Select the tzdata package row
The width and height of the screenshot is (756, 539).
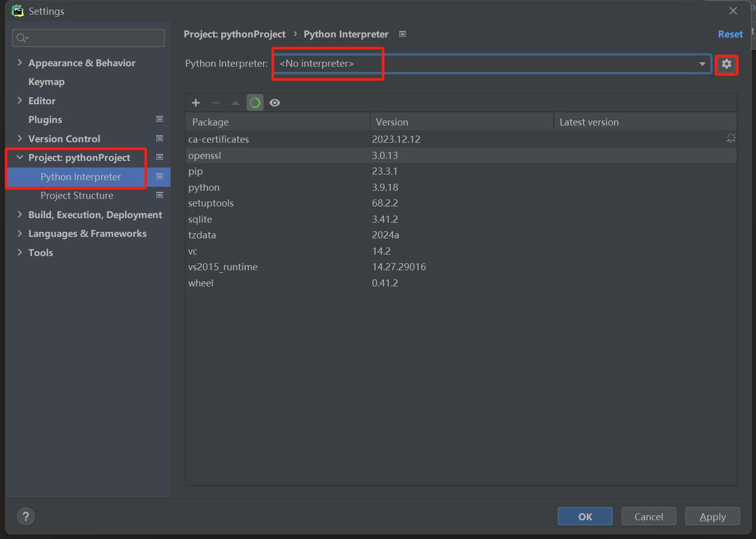point(461,235)
